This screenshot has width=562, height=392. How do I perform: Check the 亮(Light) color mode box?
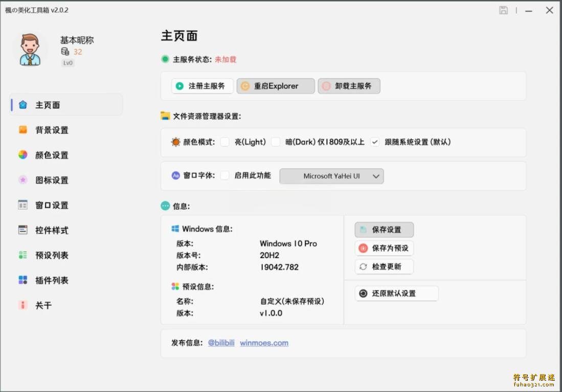click(x=224, y=142)
